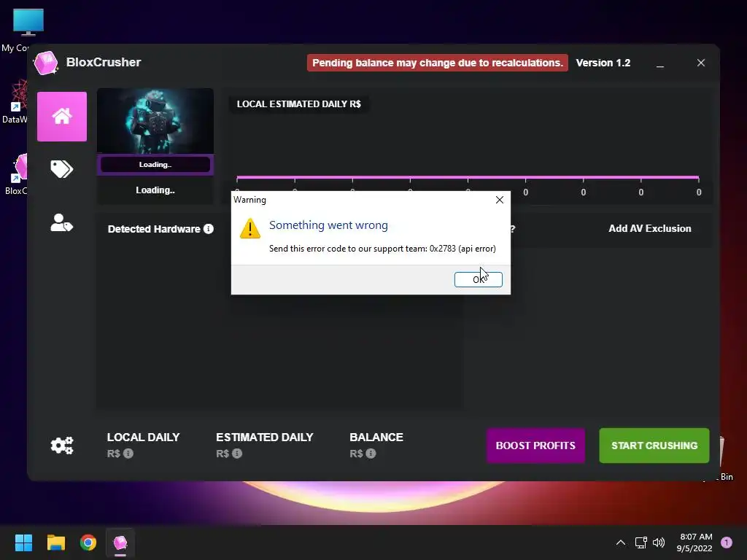Select Add AV Exclusion

pos(650,228)
